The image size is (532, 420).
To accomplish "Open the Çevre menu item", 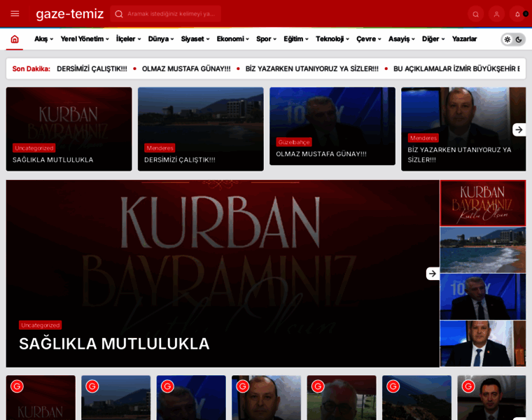I will pyautogui.click(x=369, y=39).
